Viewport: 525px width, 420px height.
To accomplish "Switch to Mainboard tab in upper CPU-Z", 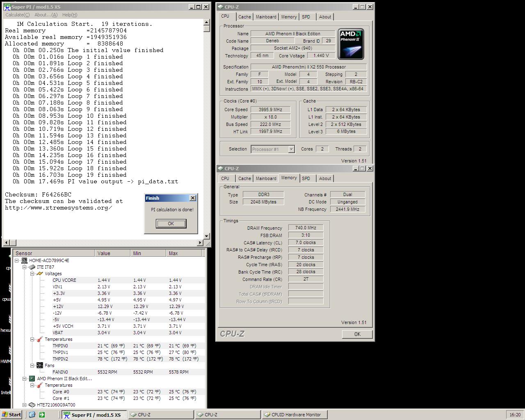I will [x=266, y=17].
